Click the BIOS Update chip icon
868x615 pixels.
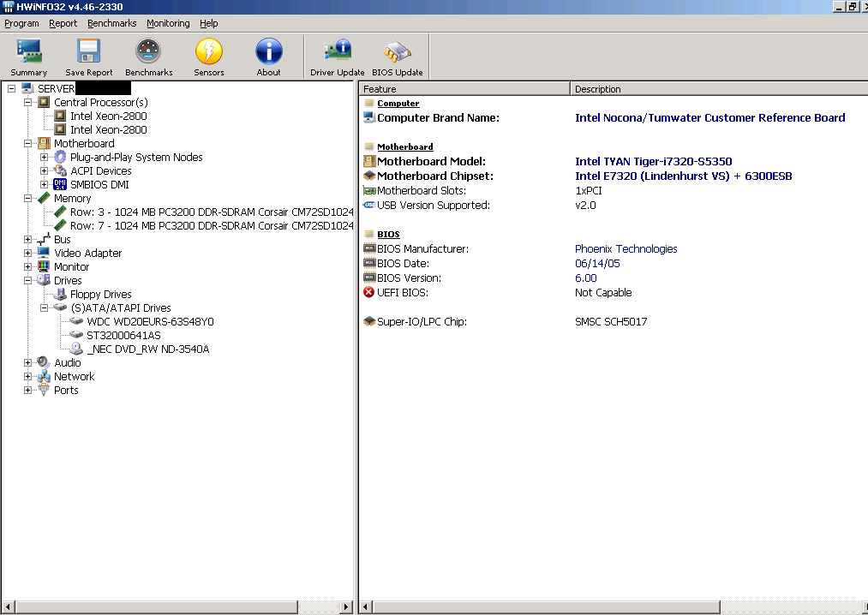pyautogui.click(x=398, y=51)
